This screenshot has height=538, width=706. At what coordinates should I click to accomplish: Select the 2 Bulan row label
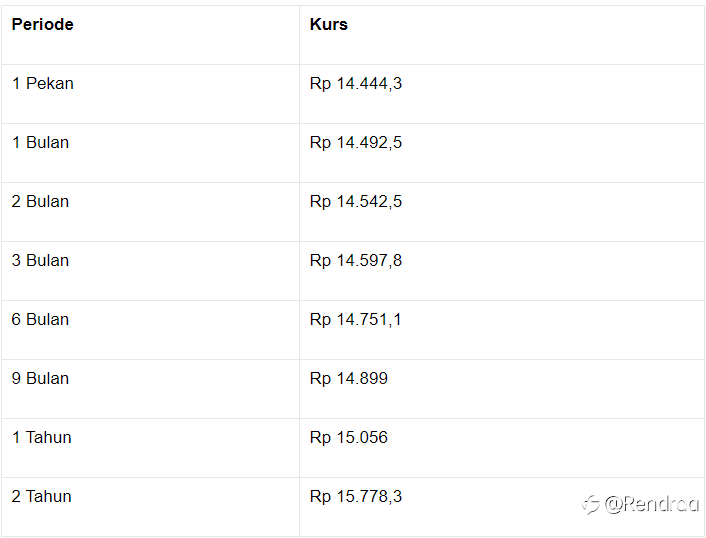coord(41,201)
